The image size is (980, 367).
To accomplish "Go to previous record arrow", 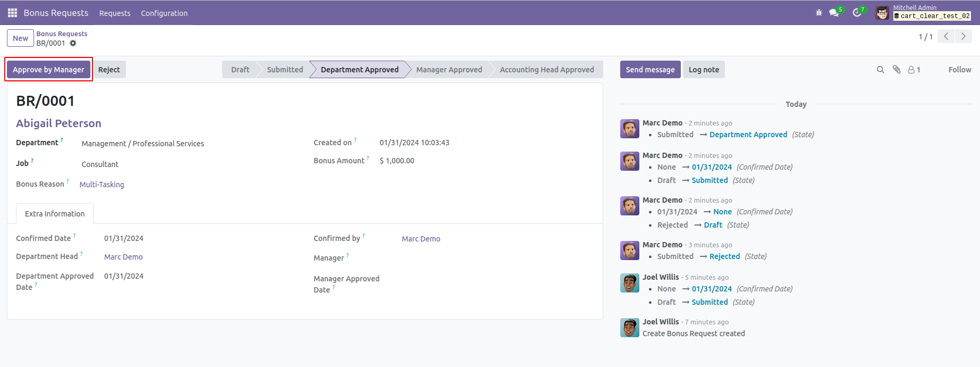I will [x=946, y=37].
